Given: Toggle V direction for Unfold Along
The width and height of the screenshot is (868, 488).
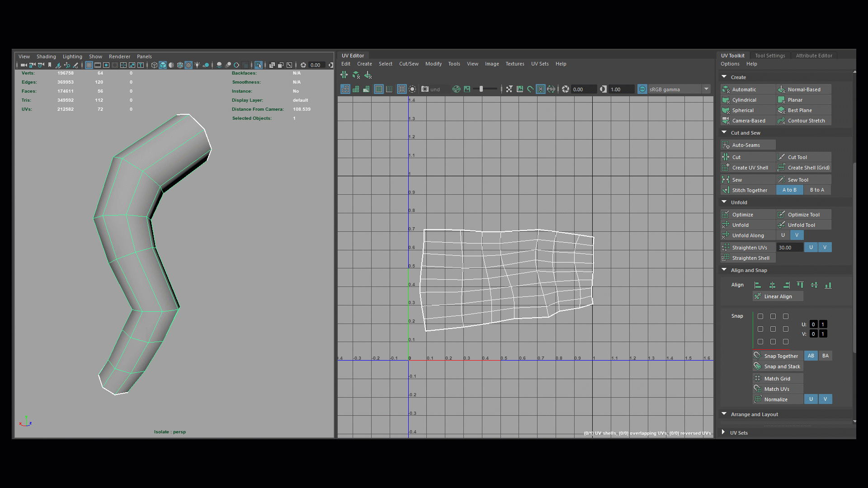Looking at the screenshot, I should [797, 235].
